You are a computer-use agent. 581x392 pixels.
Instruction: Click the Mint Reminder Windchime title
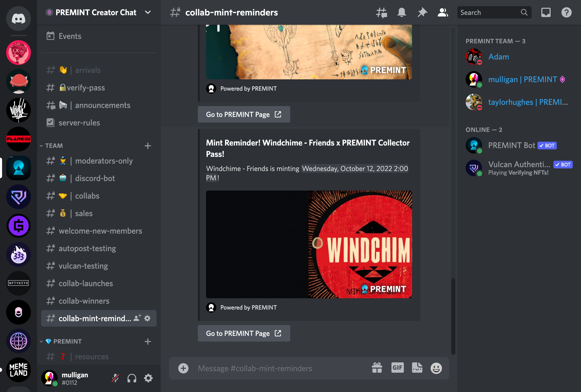pyautogui.click(x=308, y=148)
